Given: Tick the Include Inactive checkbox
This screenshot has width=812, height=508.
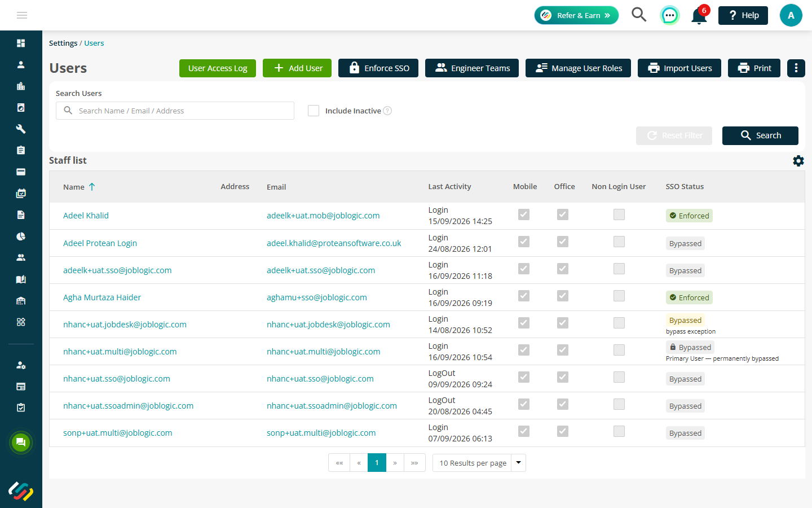Looking at the screenshot, I should point(314,111).
